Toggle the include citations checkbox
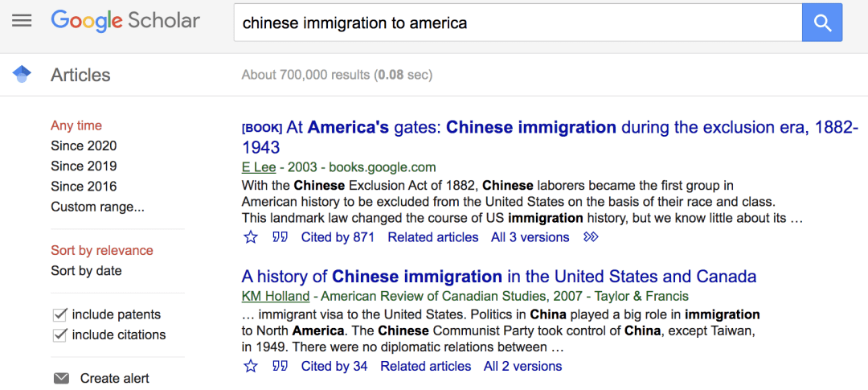868x390 pixels. 59,335
